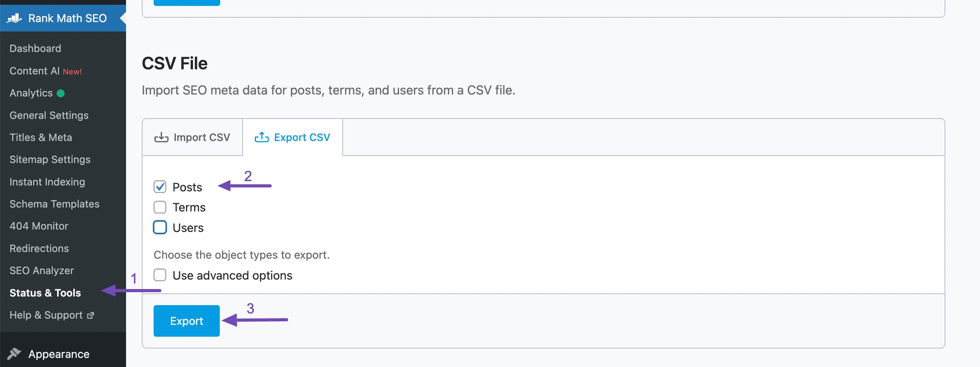Uncheck the Posts checkbox
Viewport: 980px width, 367px height.
coord(160,187)
